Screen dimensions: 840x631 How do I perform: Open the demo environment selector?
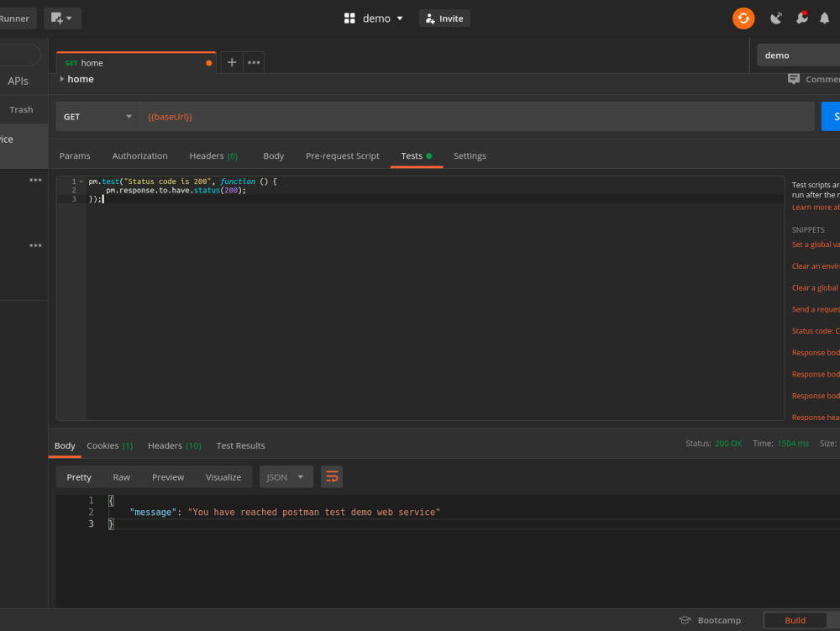798,55
